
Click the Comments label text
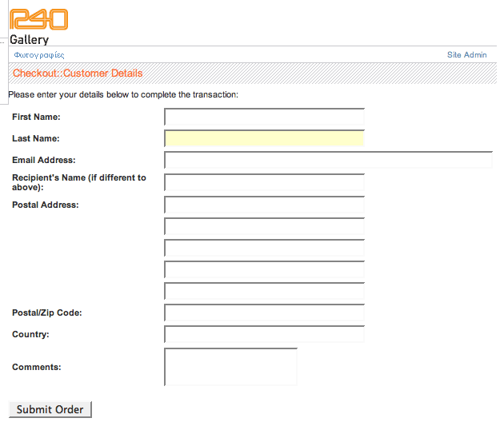(x=37, y=368)
